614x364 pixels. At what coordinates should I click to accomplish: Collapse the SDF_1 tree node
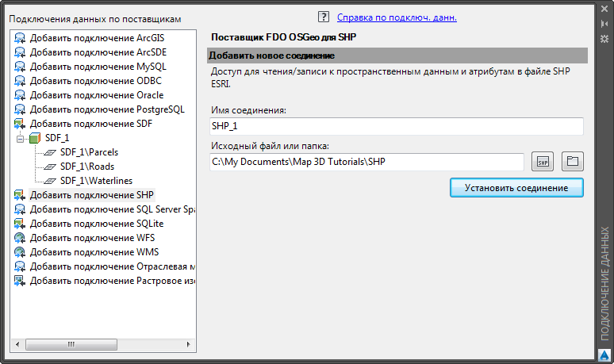tap(20, 138)
